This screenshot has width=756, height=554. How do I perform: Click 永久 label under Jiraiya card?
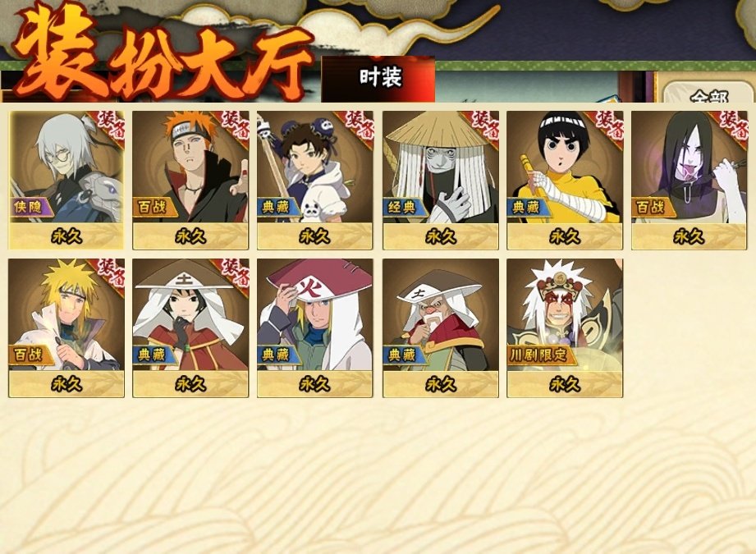pos(565,384)
